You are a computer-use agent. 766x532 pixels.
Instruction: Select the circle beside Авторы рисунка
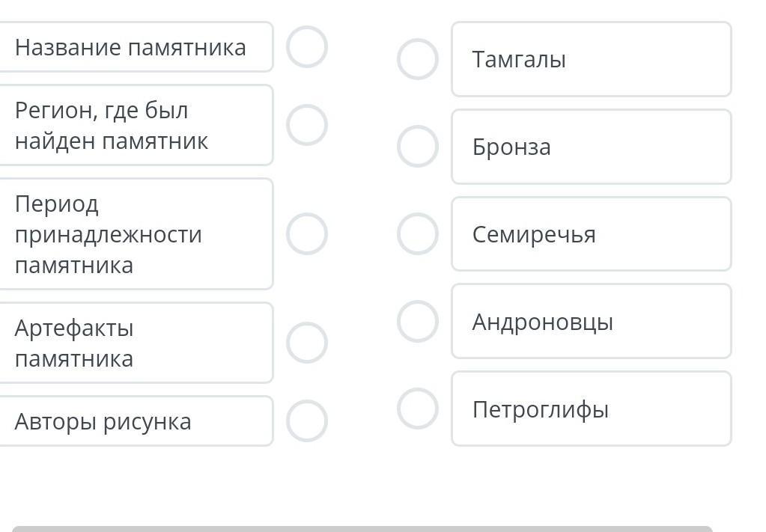[x=307, y=421]
